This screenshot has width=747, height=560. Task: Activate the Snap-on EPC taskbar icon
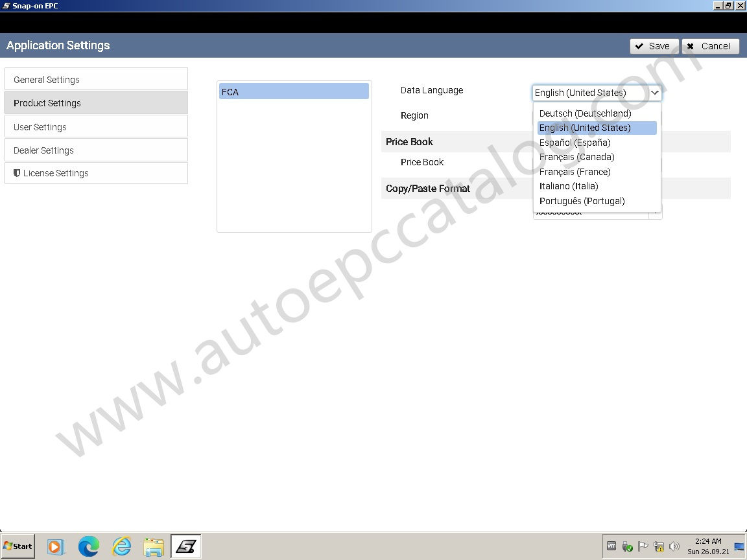point(186,546)
